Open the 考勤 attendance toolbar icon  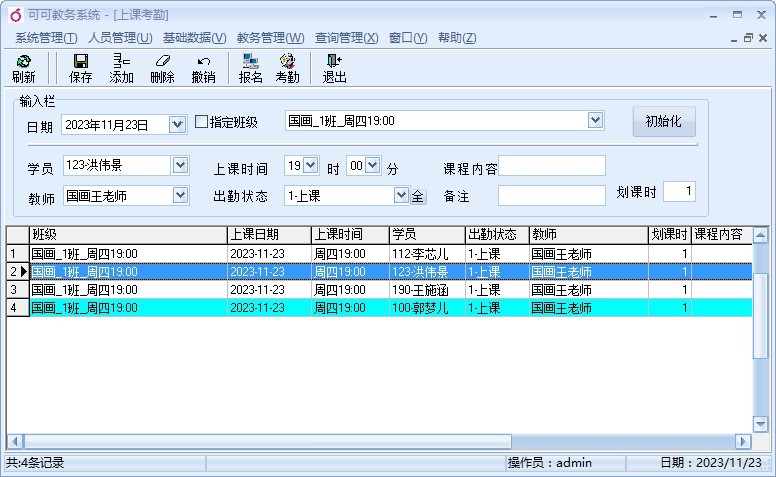tap(288, 68)
